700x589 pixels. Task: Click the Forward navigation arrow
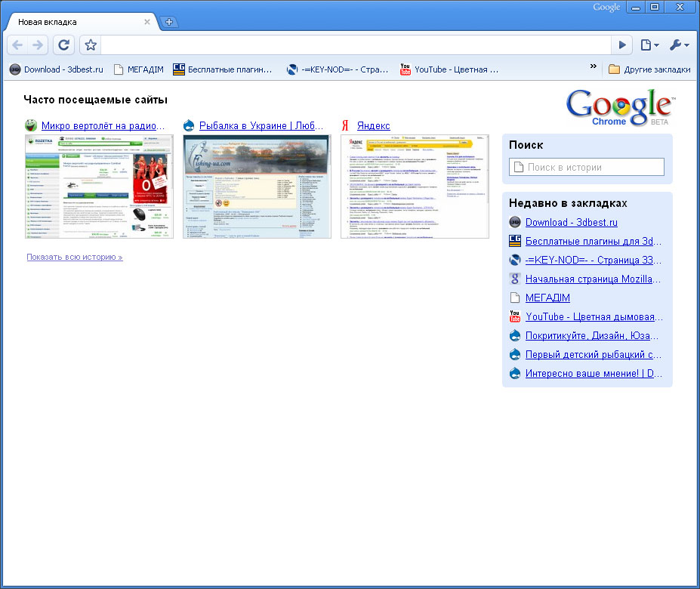coord(38,45)
